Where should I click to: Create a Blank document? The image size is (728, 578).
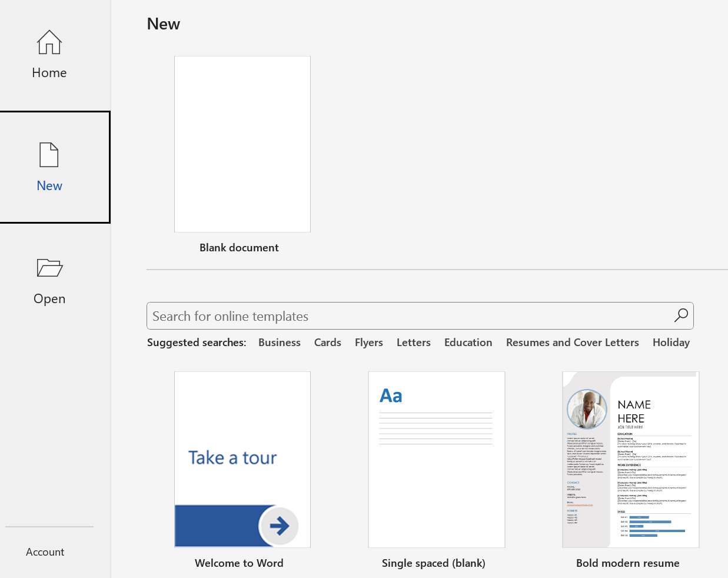click(242, 144)
